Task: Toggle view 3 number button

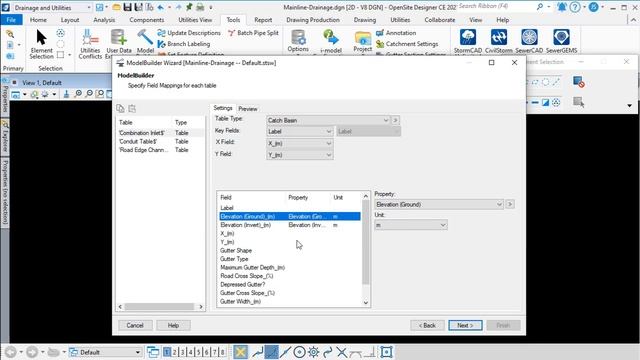Action: pyautogui.click(x=182, y=352)
